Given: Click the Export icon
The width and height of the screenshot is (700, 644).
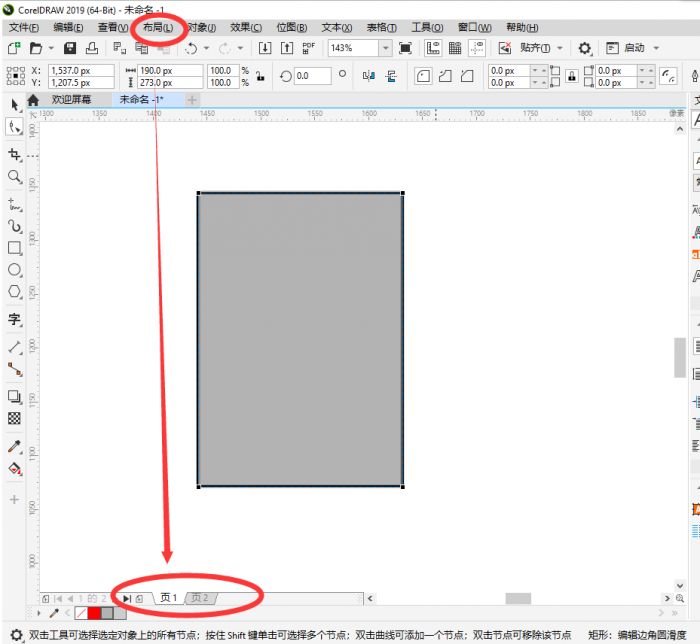Looking at the screenshot, I should [x=287, y=48].
